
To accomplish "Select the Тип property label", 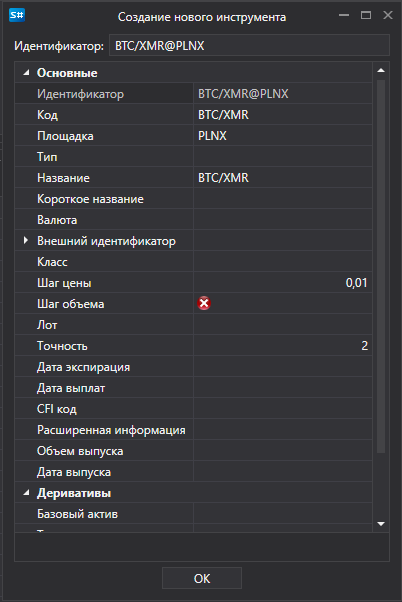I will tap(47, 156).
